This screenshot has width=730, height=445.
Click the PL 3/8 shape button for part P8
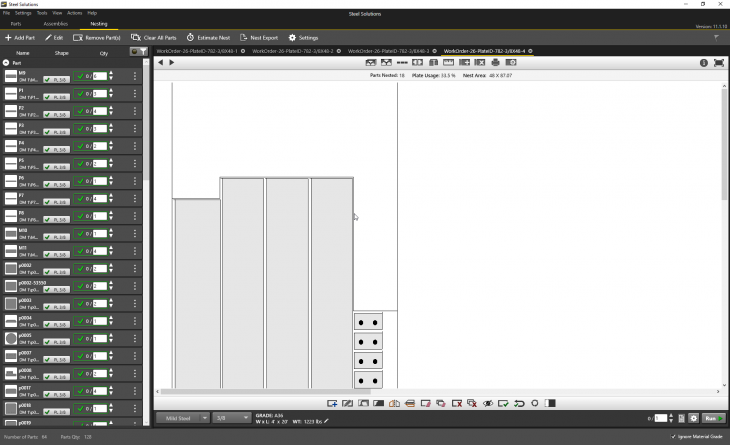pyautogui.click(x=57, y=220)
